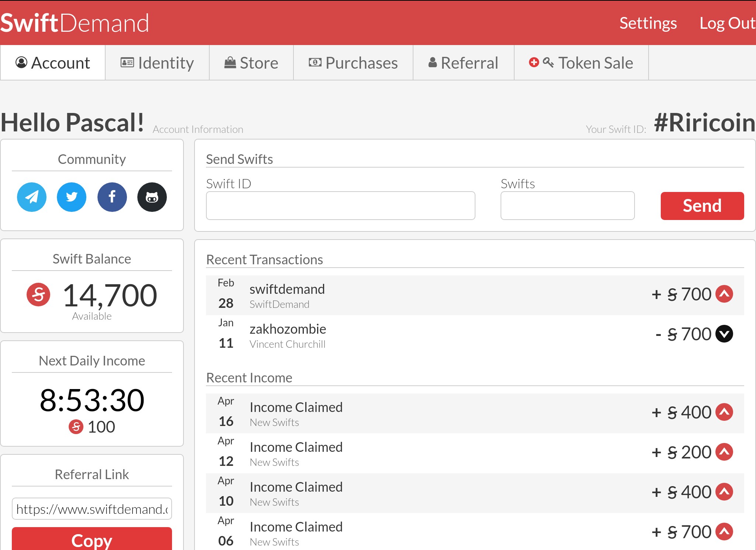This screenshot has width=756, height=550.
Task: Click Log Out in the header
Action: coord(728,23)
